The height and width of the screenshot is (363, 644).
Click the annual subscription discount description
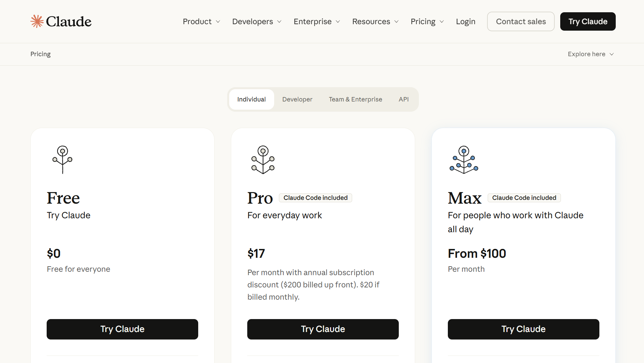(313, 285)
